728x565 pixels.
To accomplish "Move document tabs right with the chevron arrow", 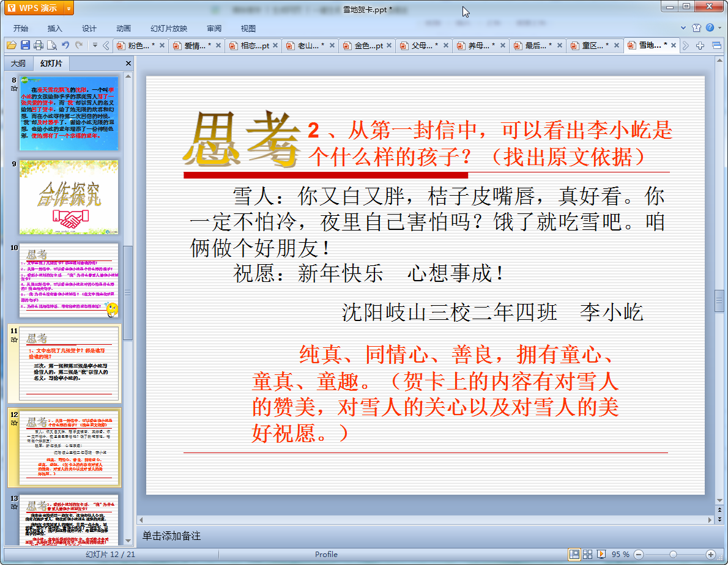I will coord(686,45).
